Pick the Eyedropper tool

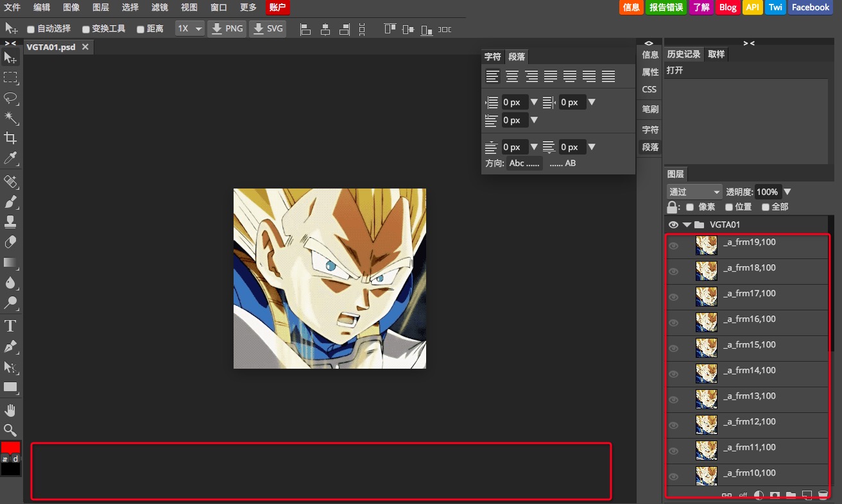point(10,158)
